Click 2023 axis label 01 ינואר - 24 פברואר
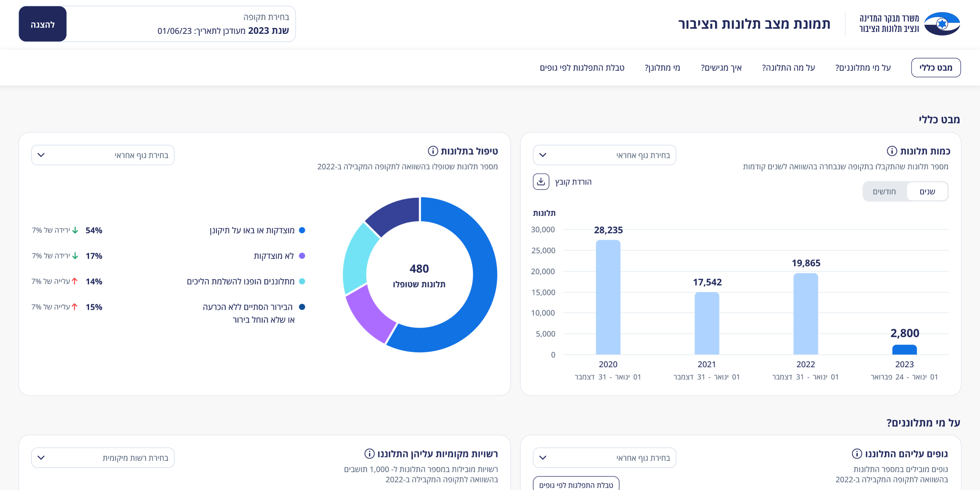 click(904, 377)
